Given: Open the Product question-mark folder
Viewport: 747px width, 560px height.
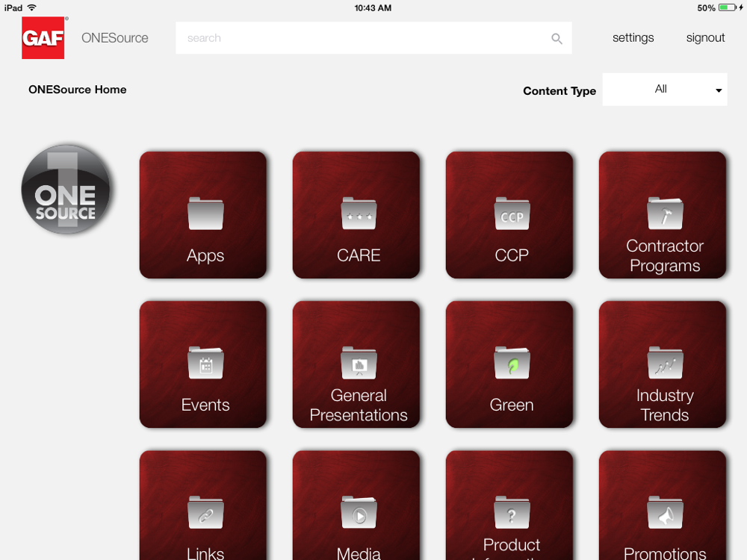Looking at the screenshot, I should coord(512,512).
